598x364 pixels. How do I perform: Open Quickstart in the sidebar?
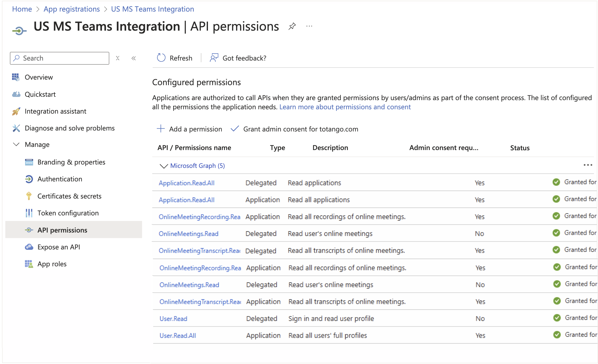[40, 94]
